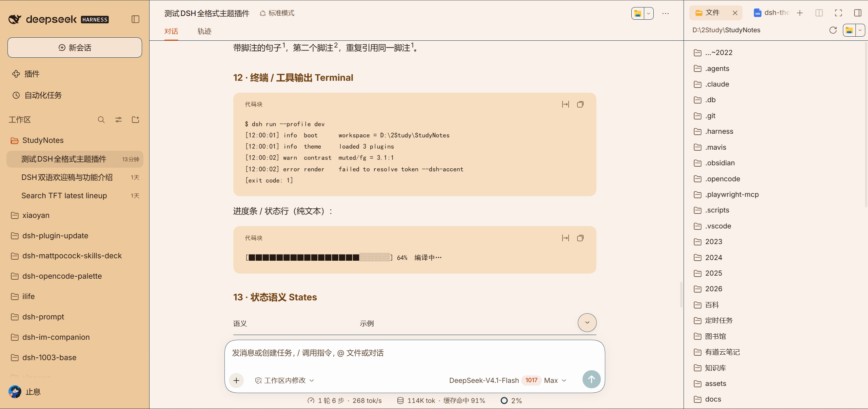Close the 文件 panel tab
The image size is (868, 409).
point(735,13)
